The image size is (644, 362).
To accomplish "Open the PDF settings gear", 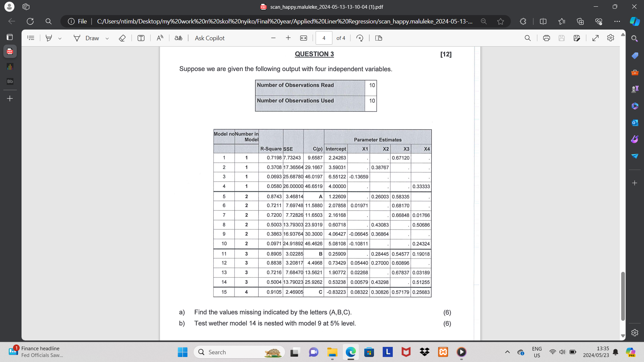I will [x=610, y=38].
